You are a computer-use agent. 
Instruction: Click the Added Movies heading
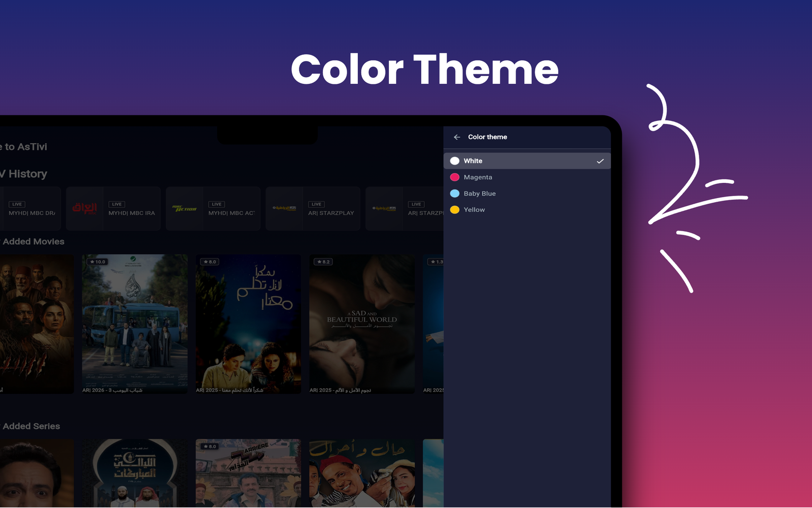coord(33,242)
